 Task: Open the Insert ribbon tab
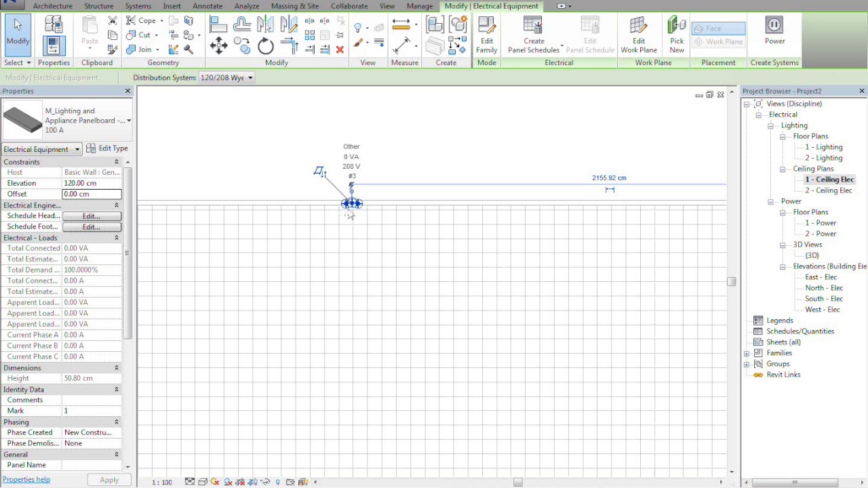point(172,6)
